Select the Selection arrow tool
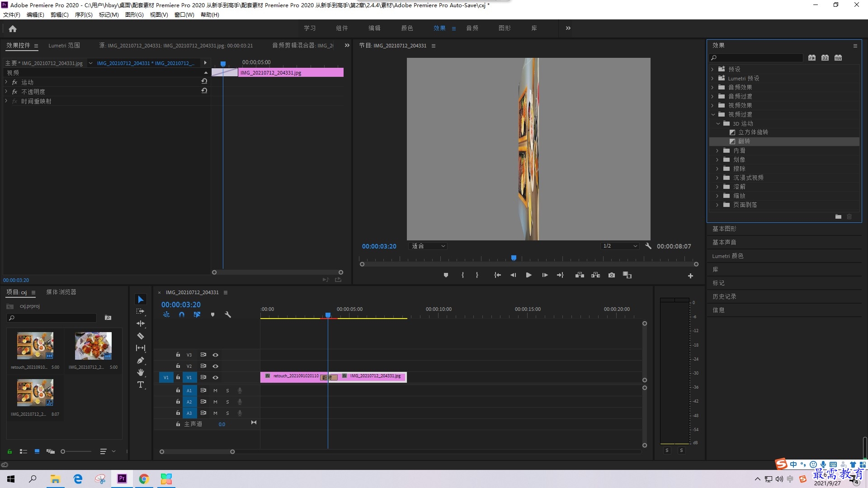868x488 pixels. tap(141, 299)
